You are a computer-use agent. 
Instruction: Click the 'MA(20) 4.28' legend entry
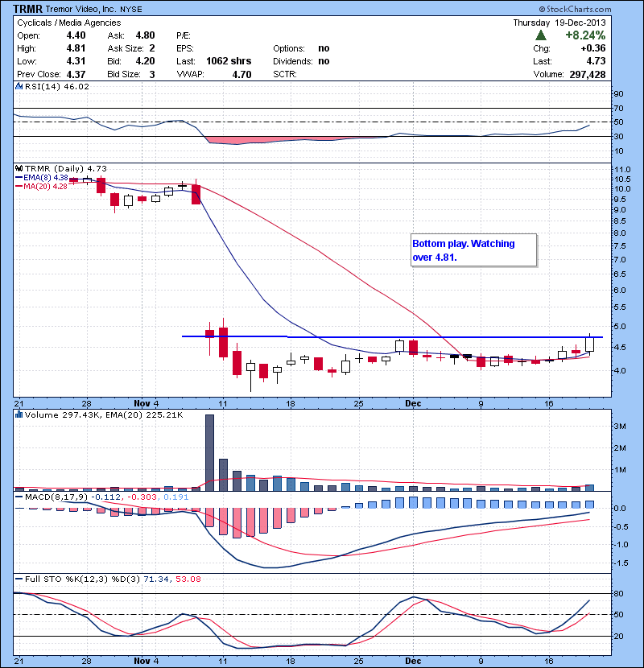click(45, 186)
